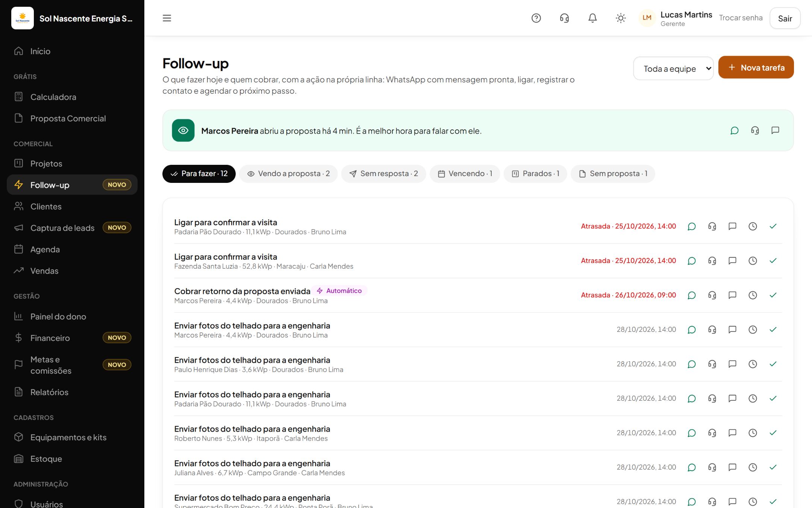Open Proposta Comercial in the sidebar
Viewport: 812px width, 508px height.
72,119
